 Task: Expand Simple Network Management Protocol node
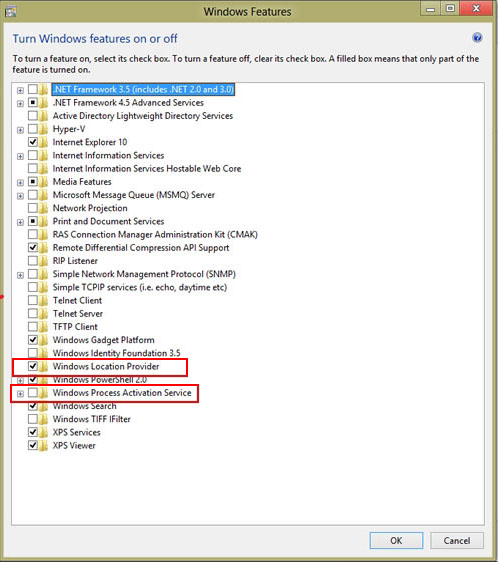(x=20, y=275)
